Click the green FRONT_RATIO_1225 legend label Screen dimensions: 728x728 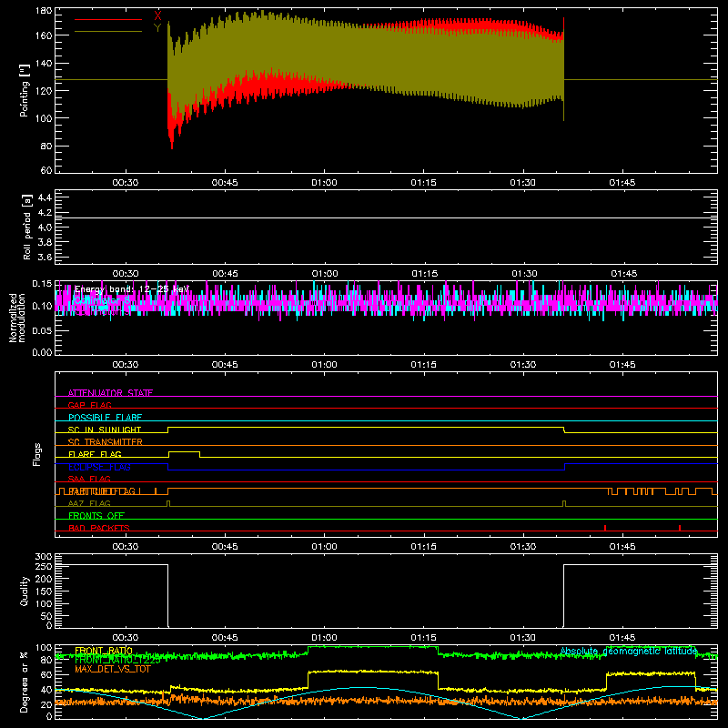click(x=117, y=660)
